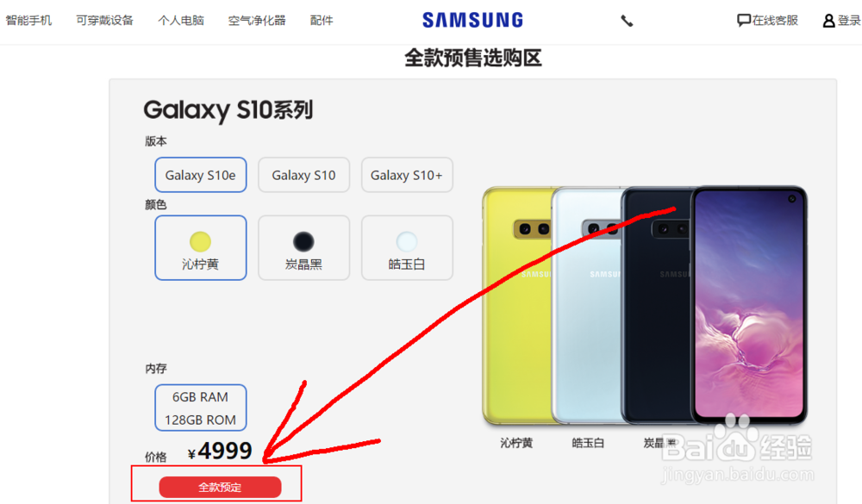Click the front-facing phone screen image

click(749, 306)
